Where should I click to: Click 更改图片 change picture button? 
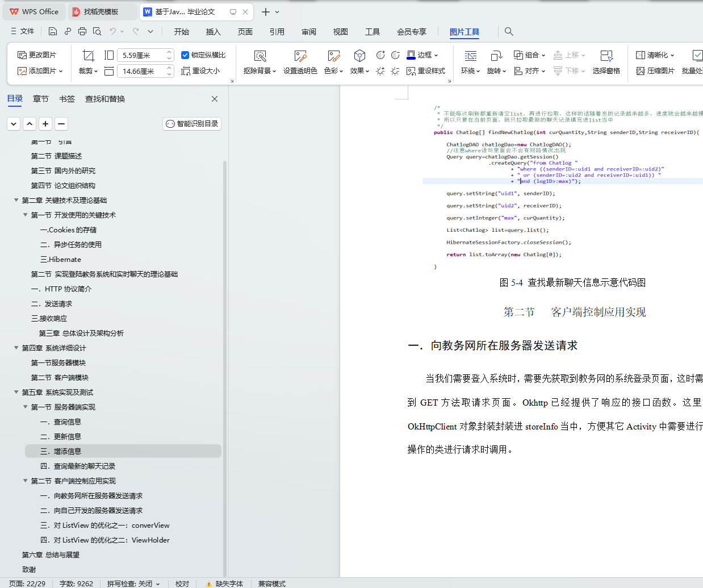(37, 55)
